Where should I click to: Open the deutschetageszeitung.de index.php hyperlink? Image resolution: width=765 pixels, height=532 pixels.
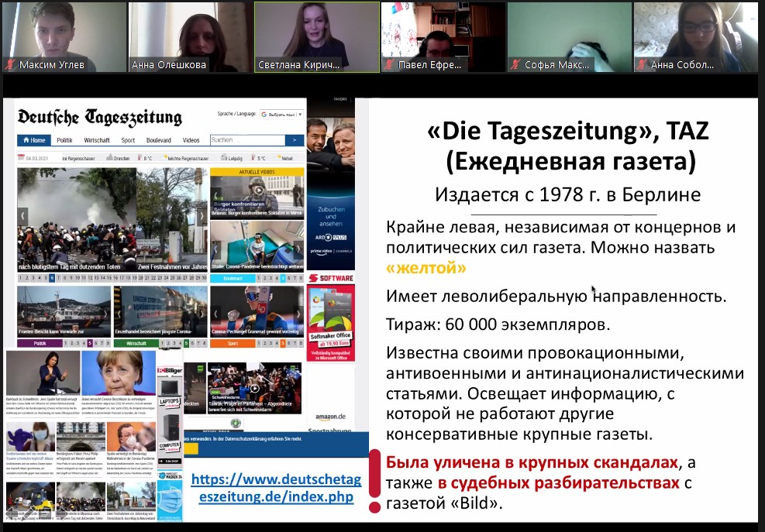point(275,488)
